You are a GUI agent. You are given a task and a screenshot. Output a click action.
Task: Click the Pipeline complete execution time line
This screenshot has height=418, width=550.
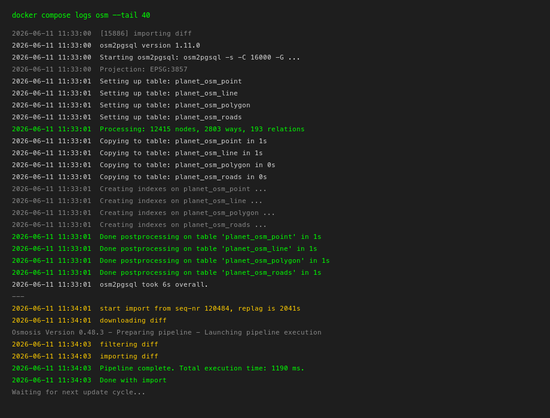(x=158, y=368)
